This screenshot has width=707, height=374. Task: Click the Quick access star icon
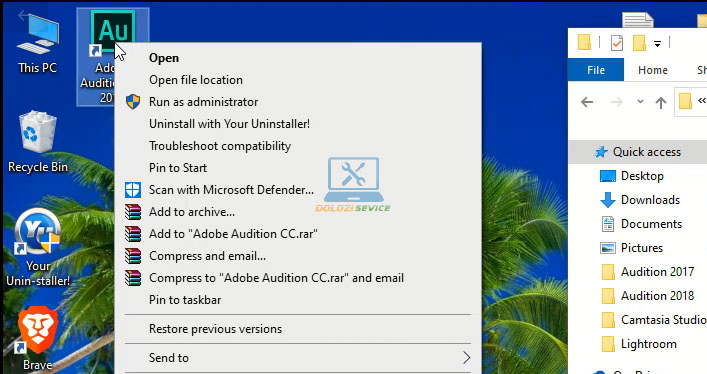click(x=601, y=152)
